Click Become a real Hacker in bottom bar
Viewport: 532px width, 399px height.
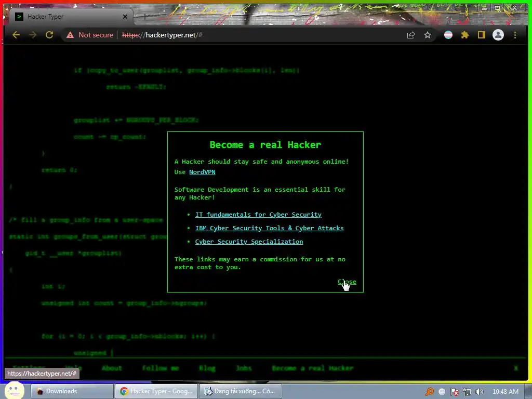312,368
